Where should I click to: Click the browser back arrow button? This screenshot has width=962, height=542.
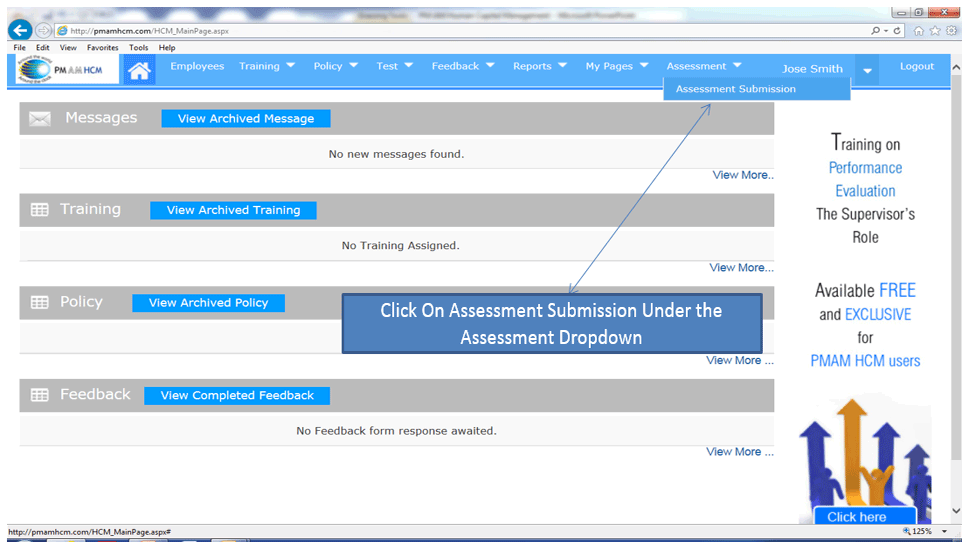19,31
